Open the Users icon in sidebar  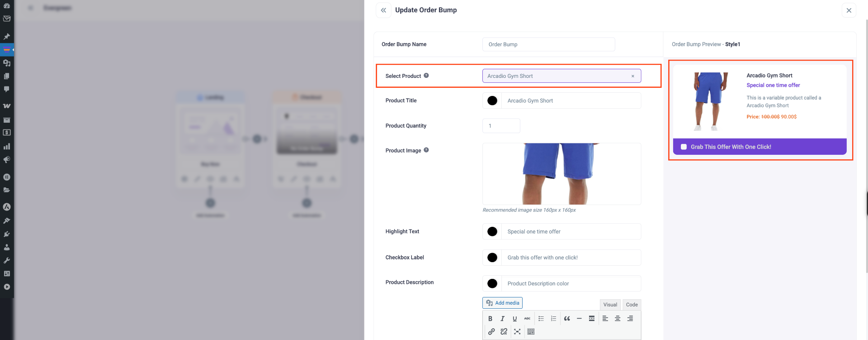click(x=7, y=247)
